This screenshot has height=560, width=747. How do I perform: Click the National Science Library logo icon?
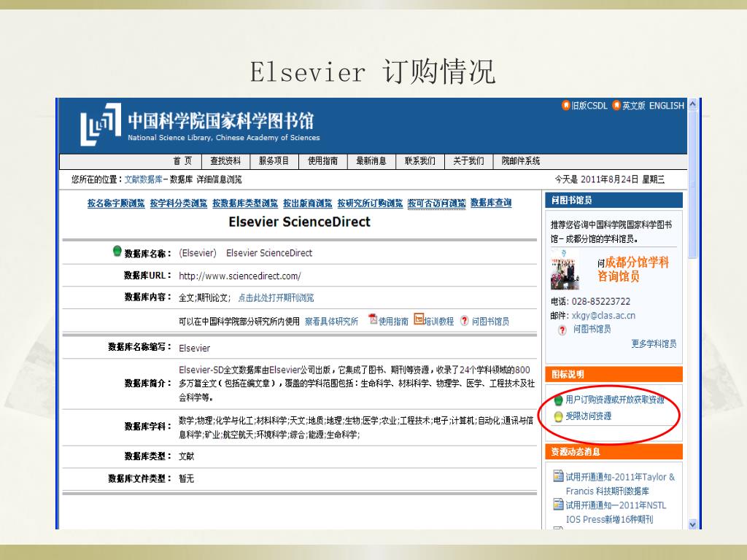pos(101,124)
